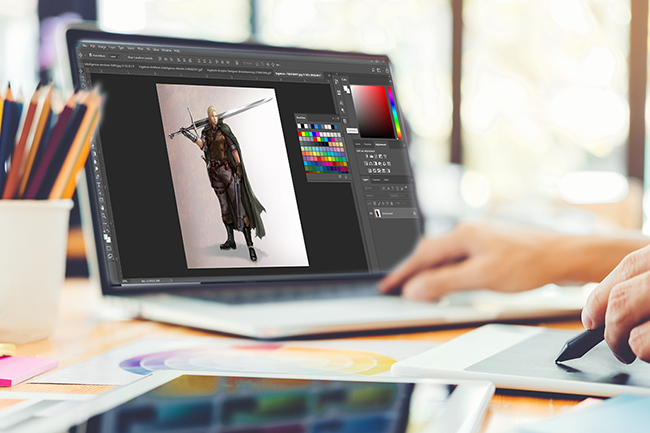
Task: Toggle the Auto-Select checkbox
Action: 90,55
